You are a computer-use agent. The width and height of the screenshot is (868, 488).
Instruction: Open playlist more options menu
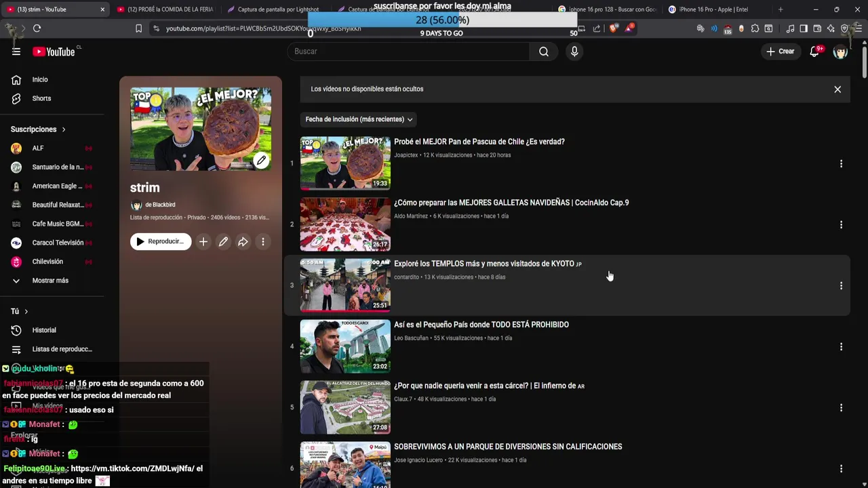pyautogui.click(x=263, y=242)
